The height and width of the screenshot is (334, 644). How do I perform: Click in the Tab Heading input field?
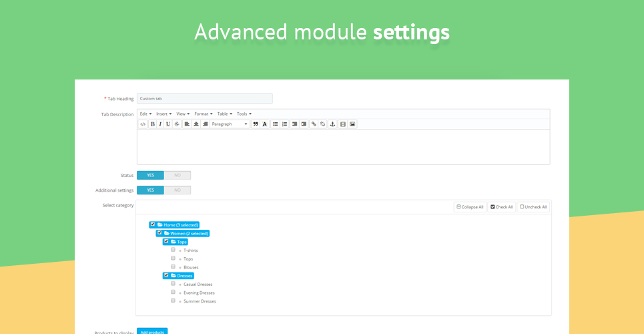tap(204, 99)
